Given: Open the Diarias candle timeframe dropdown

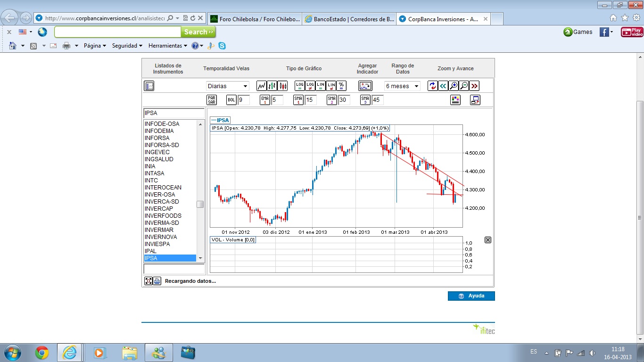Looking at the screenshot, I should [x=227, y=86].
